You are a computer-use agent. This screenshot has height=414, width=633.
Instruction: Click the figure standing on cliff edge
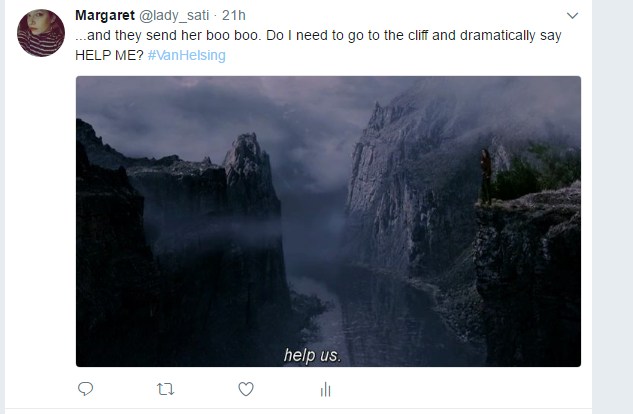(x=485, y=176)
